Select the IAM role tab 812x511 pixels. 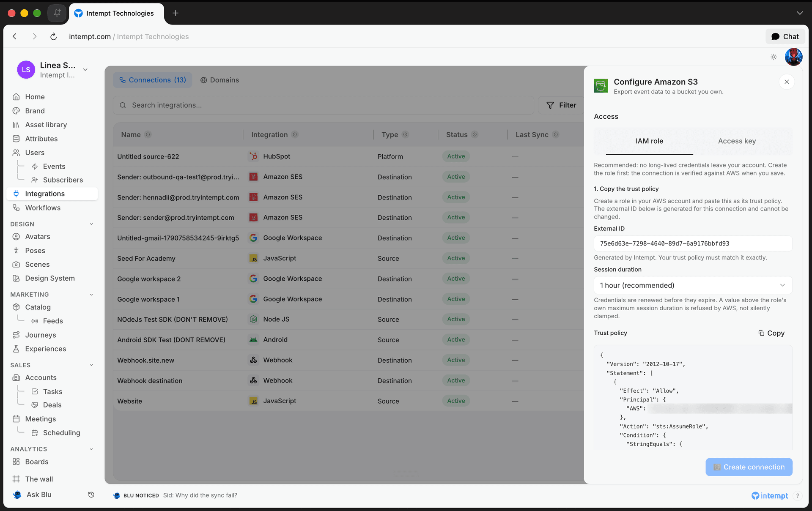point(649,141)
